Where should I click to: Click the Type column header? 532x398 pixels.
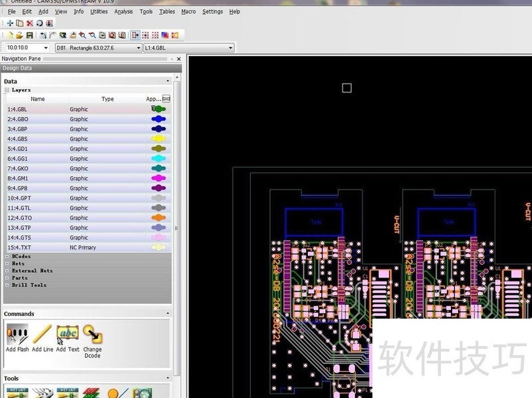click(x=107, y=99)
